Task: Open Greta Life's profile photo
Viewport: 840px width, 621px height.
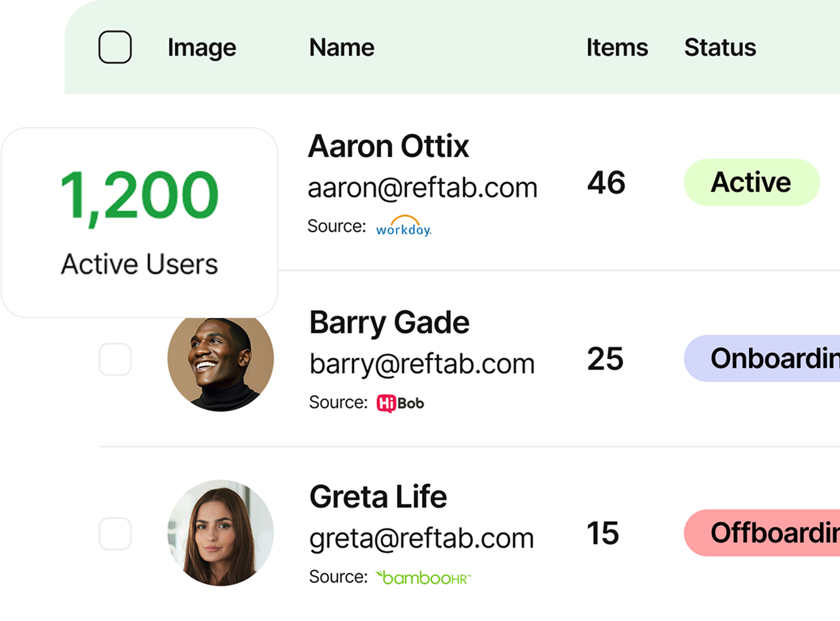Action: [x=221, y=533]
